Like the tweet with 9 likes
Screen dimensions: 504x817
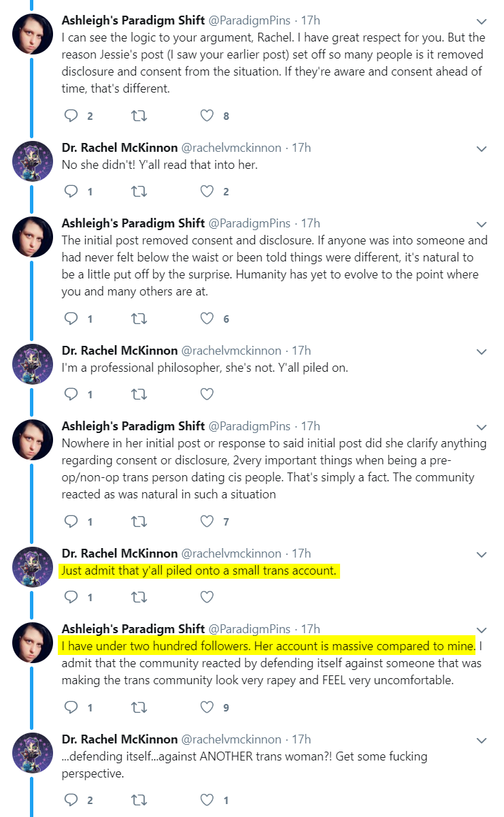207,707
